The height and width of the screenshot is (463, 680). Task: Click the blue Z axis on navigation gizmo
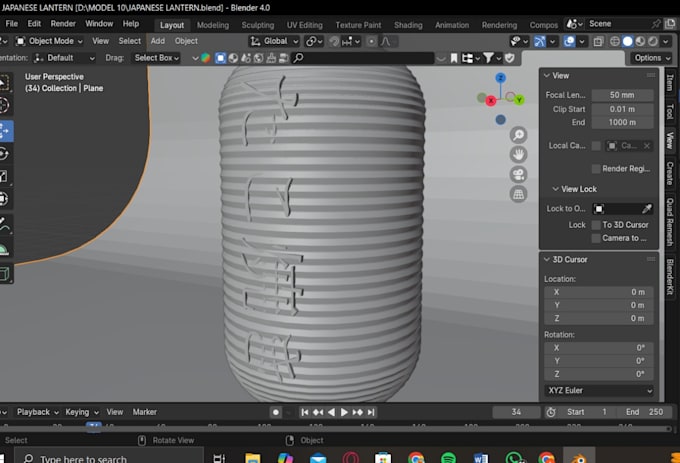click(500, 78)
